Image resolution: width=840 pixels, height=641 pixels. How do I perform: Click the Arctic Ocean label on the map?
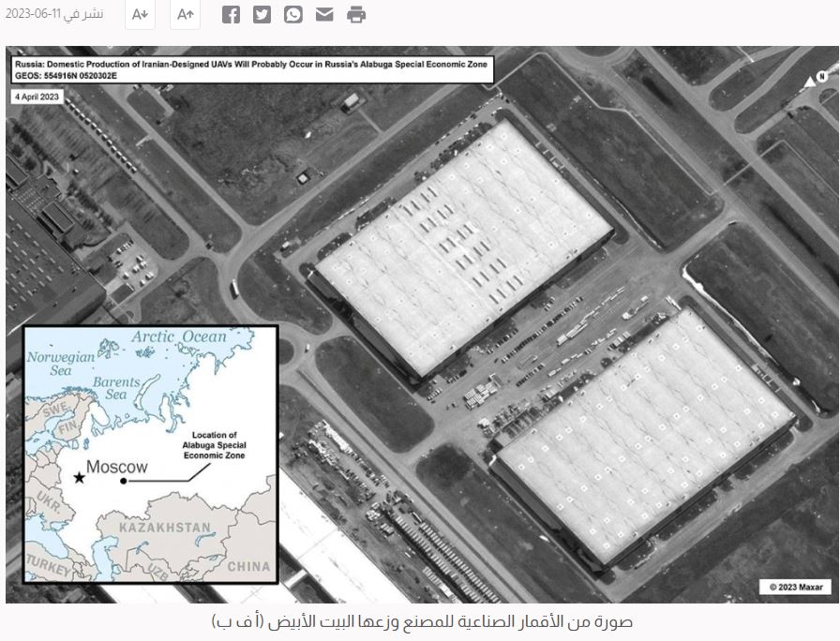click(x=179, y=336)
